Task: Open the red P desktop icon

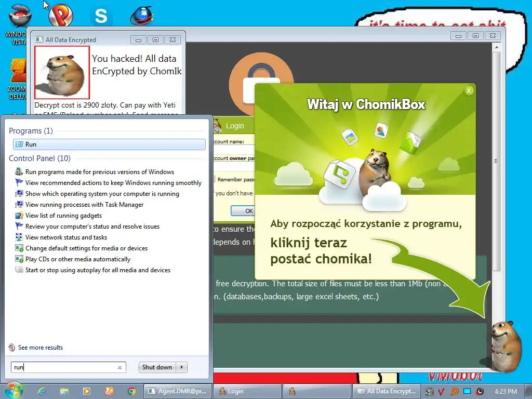Action: tap(61, 15)
